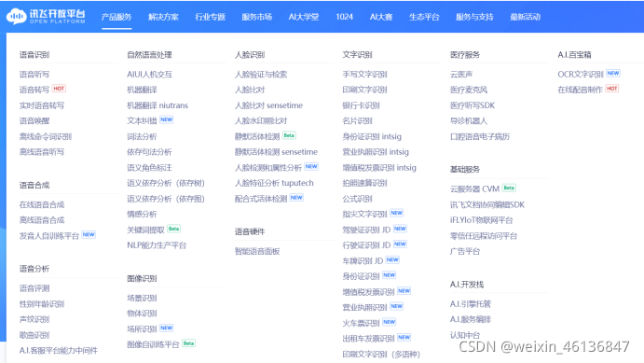Open 文本纠错 link
Viewport: 644px width, 363px height.
pos(142,121)
